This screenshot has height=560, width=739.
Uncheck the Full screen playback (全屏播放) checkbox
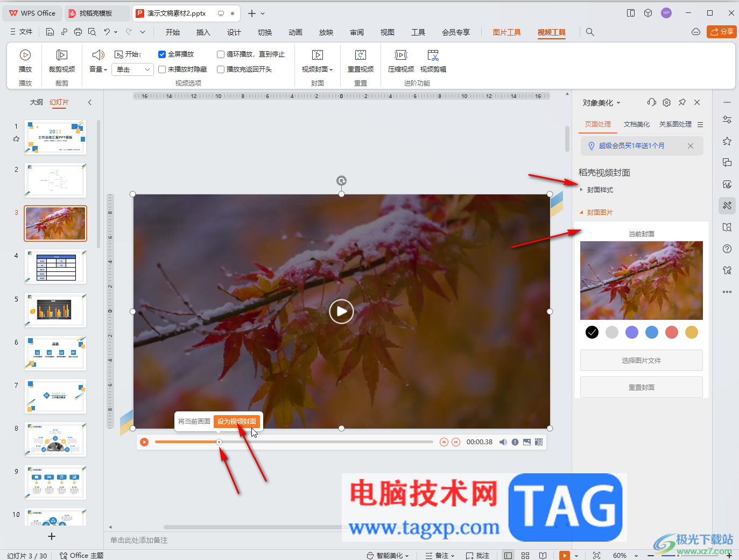coord(162,54)
